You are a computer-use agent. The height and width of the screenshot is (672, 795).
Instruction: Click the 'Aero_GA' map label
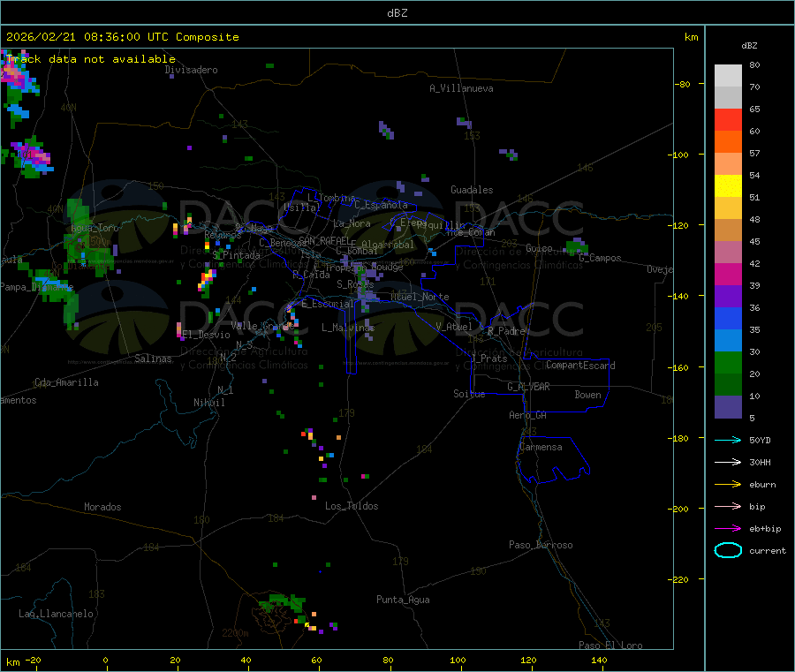528,415
